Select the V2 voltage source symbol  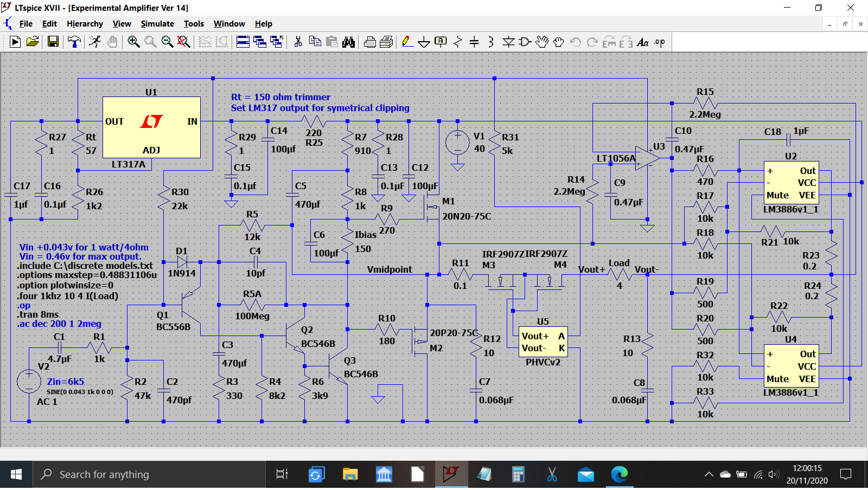pos(29,381)
